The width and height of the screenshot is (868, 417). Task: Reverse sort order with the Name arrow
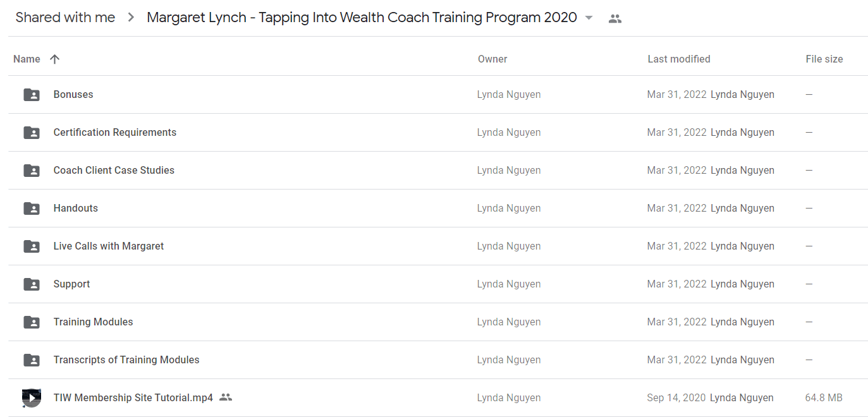pyautogui.click(x=54, y=59)
